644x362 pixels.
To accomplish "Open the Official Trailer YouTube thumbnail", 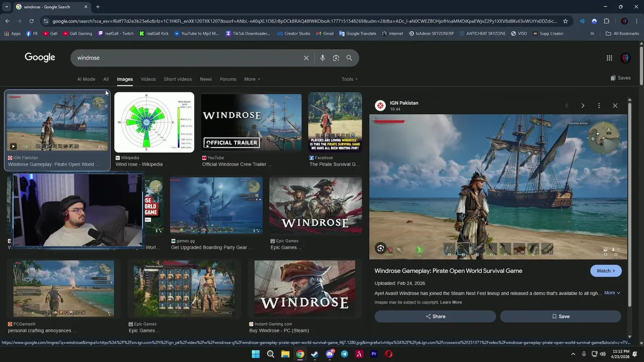I will click(x=251, y=122).
